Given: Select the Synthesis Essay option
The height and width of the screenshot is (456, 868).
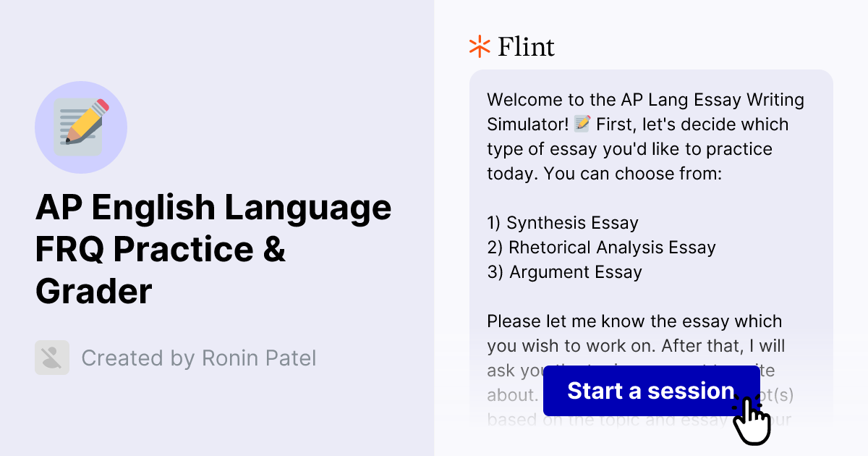Looking at the screenshot, I should 563,223.
